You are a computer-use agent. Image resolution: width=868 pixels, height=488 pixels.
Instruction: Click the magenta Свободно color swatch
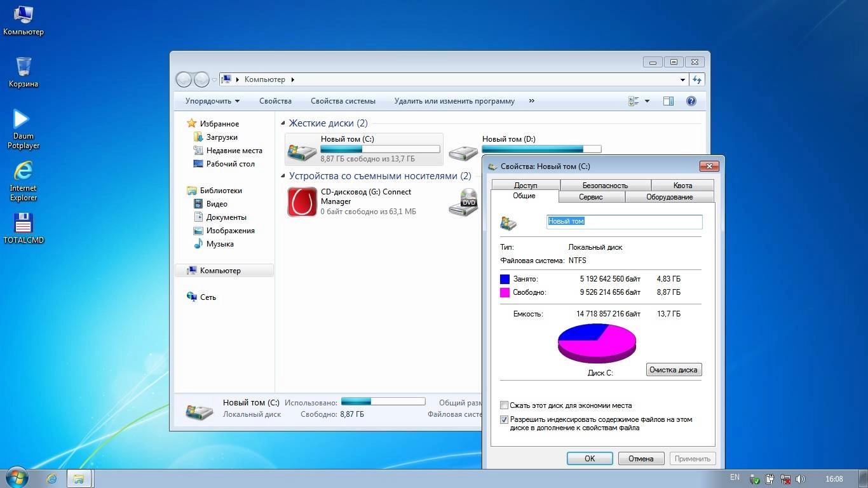505,293
